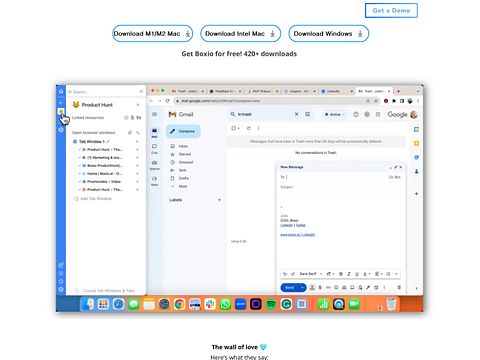Viewport: 480px width, 360px height.
Task: Click the Gmail refresh icon
Action: 248,128
